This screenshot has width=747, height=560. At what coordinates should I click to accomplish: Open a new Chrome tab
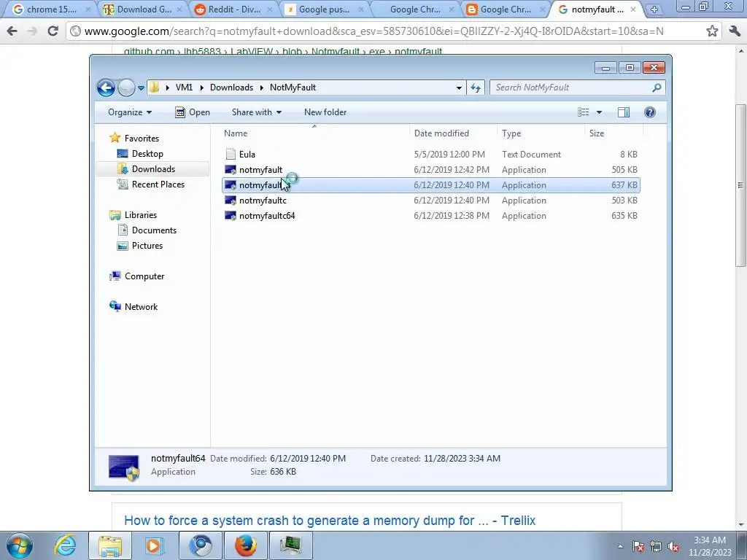tap(654, 9)
